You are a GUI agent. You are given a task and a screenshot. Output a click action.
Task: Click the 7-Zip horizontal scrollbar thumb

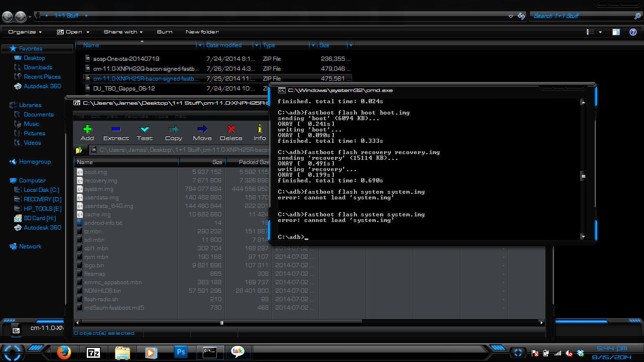coord(222,323)
